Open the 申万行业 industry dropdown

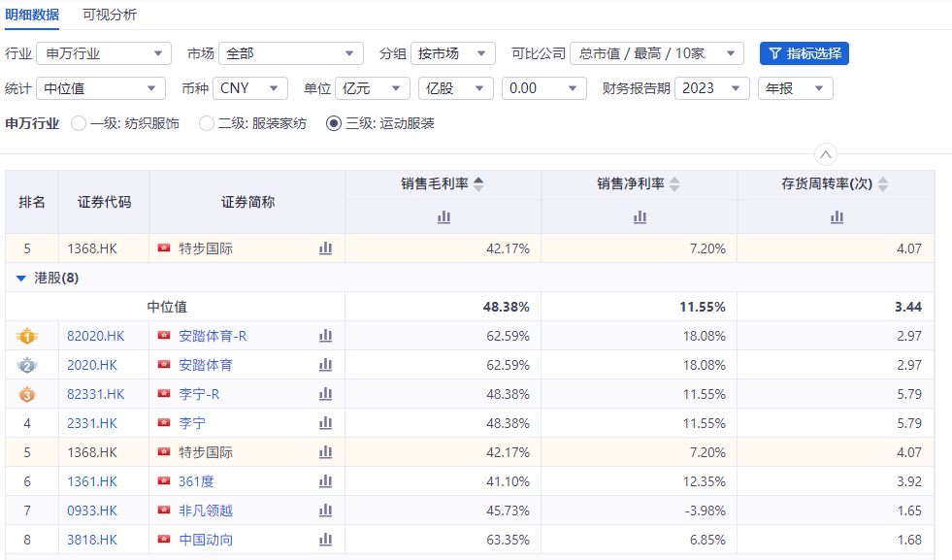pos(104,53)
